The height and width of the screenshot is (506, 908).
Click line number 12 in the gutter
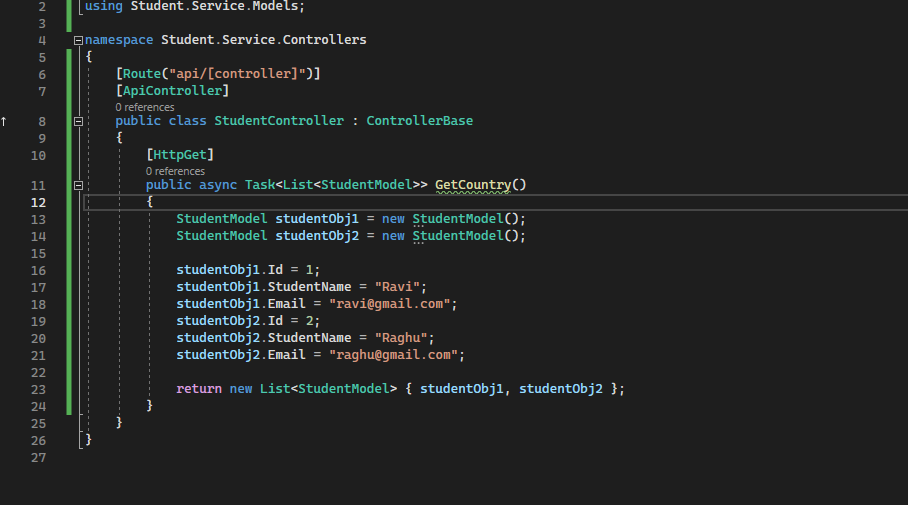click(39, 202)
